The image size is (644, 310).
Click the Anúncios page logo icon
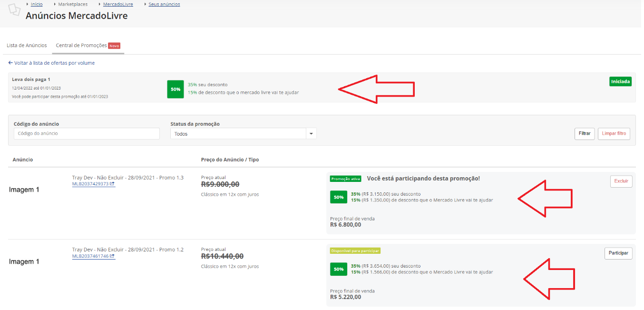14,10
